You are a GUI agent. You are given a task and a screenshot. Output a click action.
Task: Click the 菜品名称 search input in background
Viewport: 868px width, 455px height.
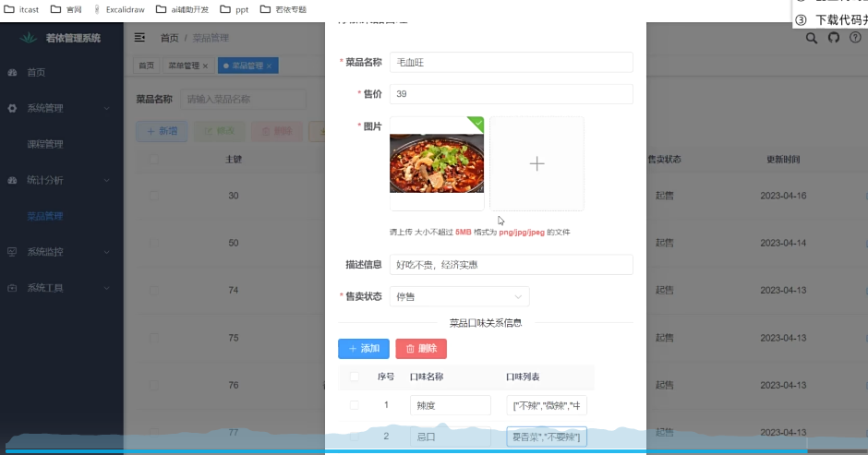(x=243, y=99)
